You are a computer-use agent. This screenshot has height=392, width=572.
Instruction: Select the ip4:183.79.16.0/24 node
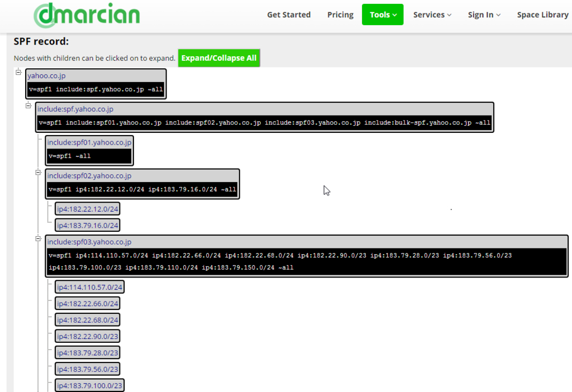pyautogui.click(x=88, y=226)
